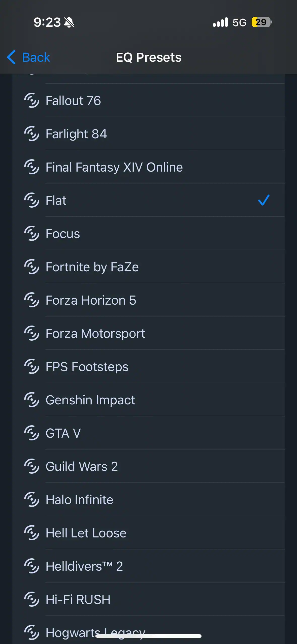Go back using the blue chevron arrow

point(11,57)
